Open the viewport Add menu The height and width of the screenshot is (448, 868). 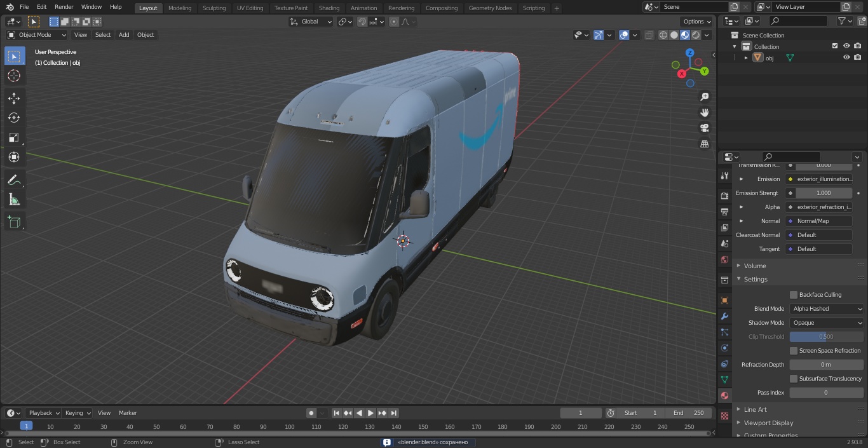124,35
